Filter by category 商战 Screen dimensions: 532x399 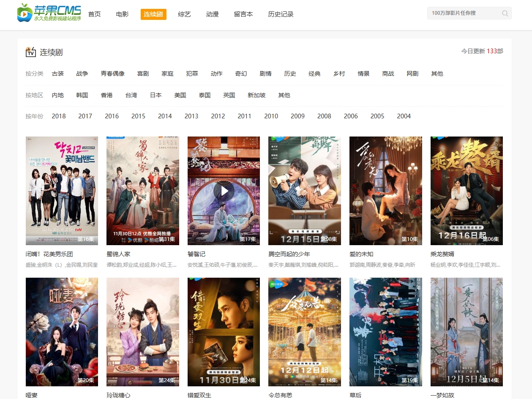388,74
